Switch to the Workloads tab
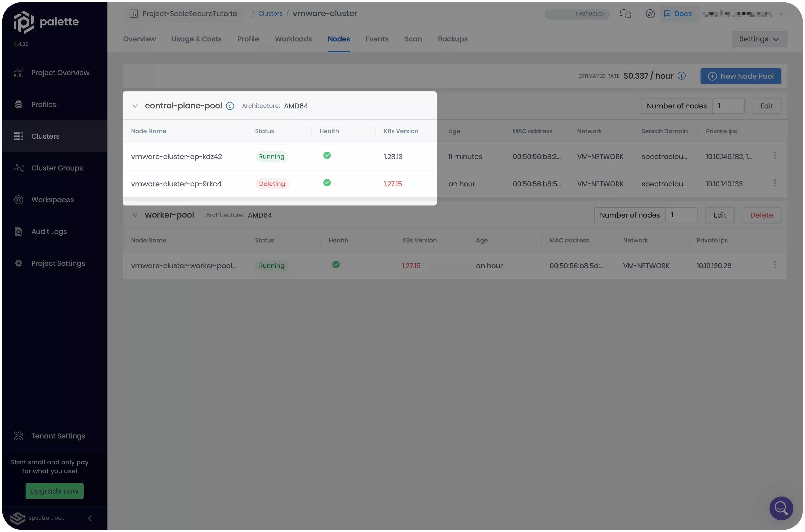 293,39
